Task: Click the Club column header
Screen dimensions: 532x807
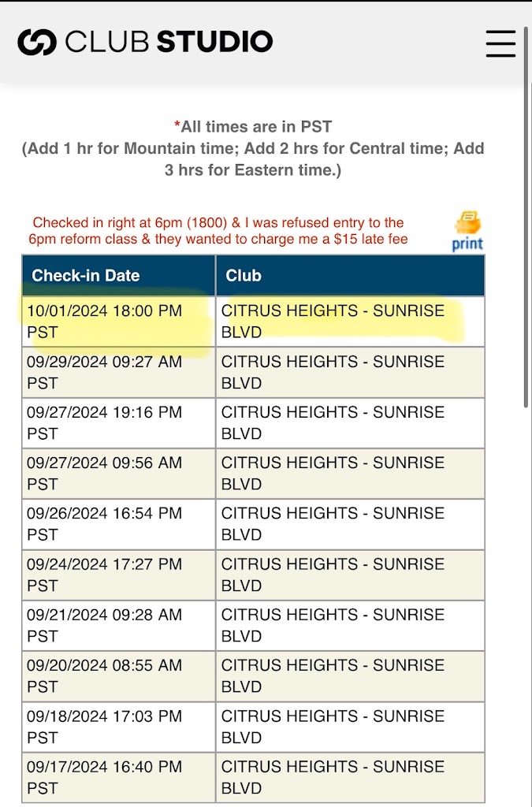Action: (x=244, y=276)
